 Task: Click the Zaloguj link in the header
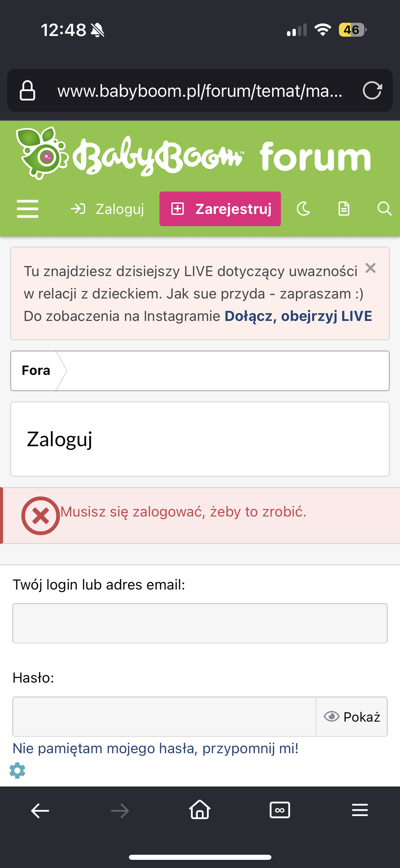pyautogui.click(x=108, y=209)
